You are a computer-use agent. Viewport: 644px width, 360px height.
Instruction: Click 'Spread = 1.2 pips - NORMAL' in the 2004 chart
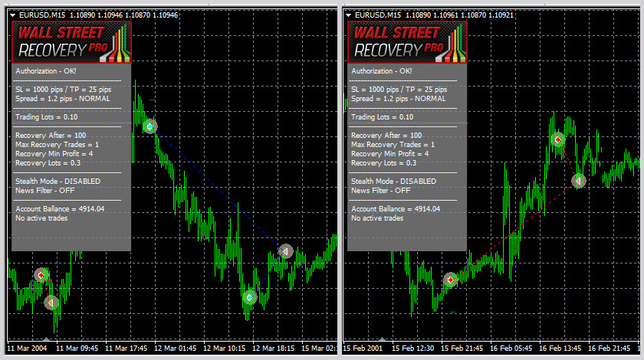tap(62, 99)
